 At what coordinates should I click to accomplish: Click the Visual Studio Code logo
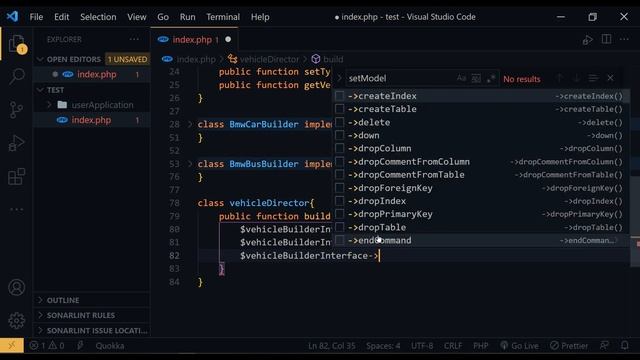[12, 17]
